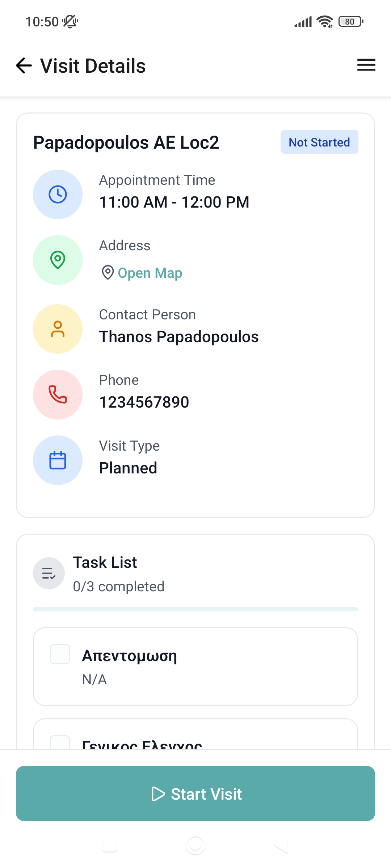The width and height of the screenshot is (391, 868).
Task: Tap the blue clock appointment icon
Action: [58, 195]
